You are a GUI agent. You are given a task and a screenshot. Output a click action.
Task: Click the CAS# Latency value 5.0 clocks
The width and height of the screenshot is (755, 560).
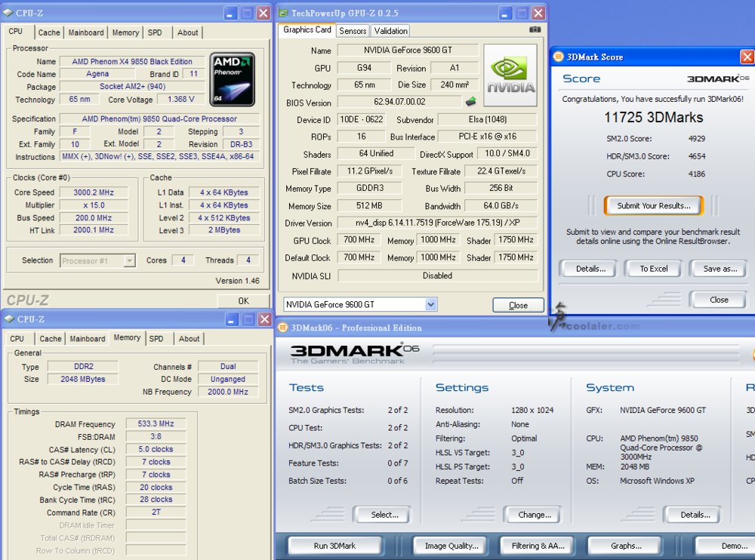(156, 449)
